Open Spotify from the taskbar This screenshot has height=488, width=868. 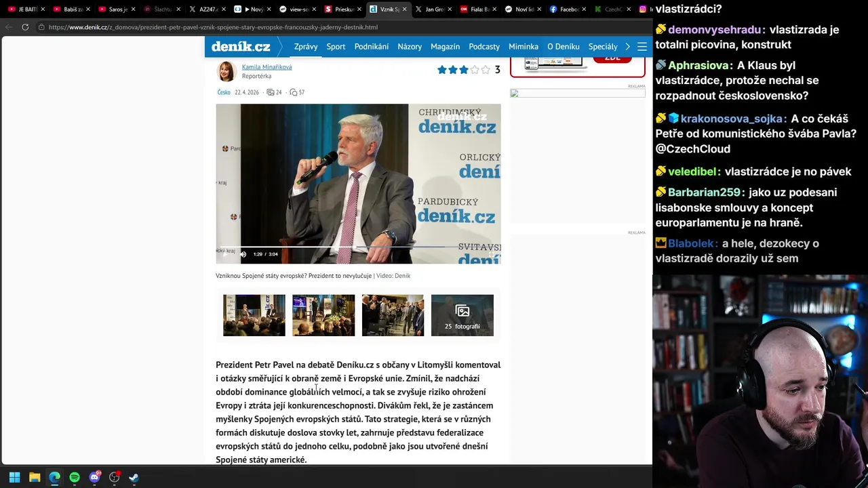click(75, 477)
